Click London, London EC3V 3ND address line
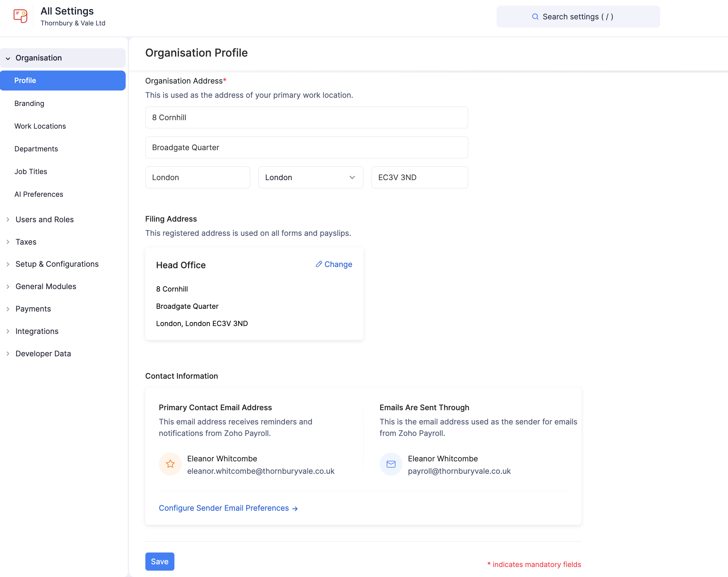 202,323
